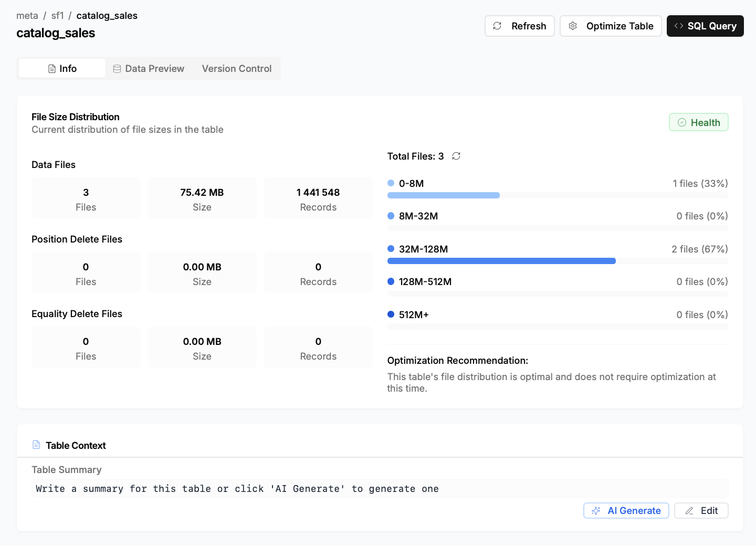The height and width of the screenshot is (546, 756).
Task: Switch to the Version Control tab
Action: tap(236, 69)
